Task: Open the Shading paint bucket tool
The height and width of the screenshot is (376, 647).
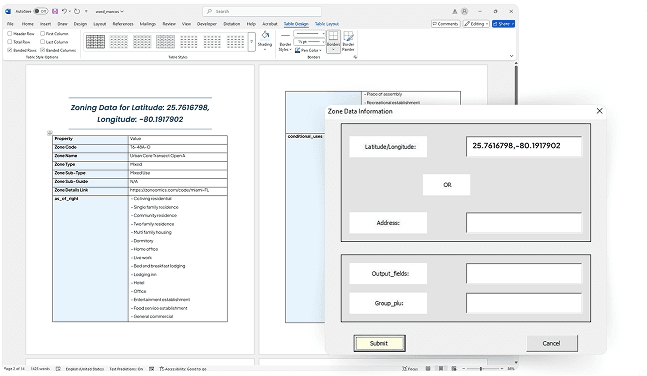Action: (x=265, y=35)
